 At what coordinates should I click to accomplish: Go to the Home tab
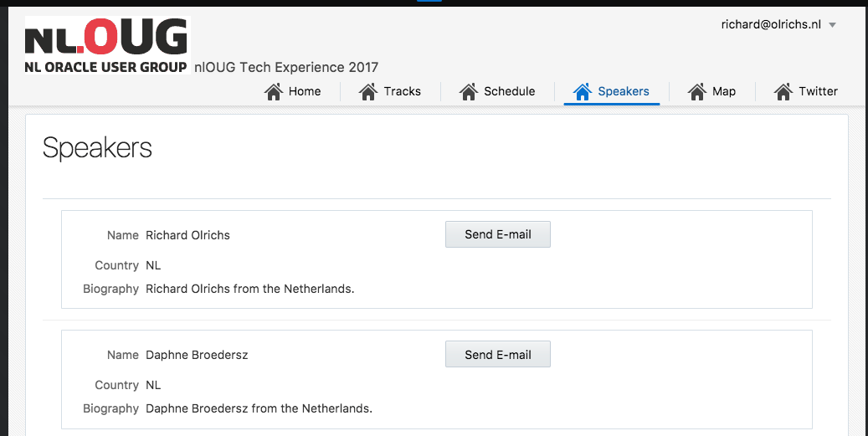coord(305,91)
